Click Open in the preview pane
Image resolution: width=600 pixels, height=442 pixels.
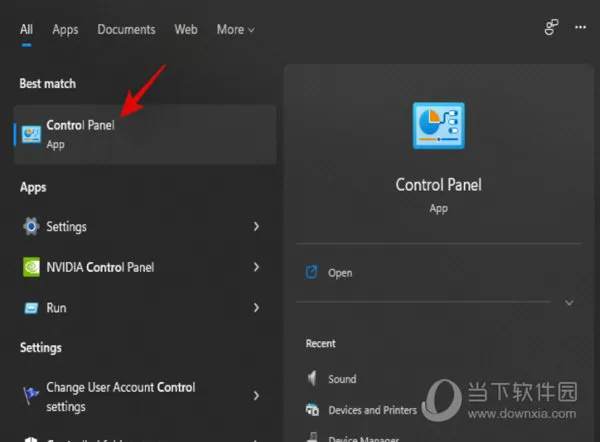coord(340,273)
